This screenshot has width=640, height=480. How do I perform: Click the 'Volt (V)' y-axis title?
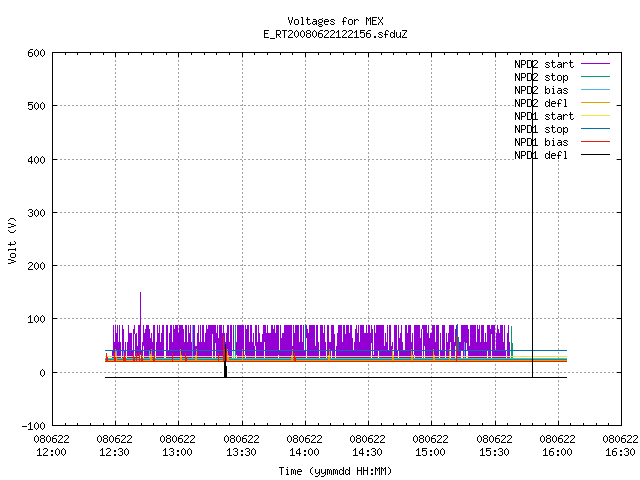[12, 240]
